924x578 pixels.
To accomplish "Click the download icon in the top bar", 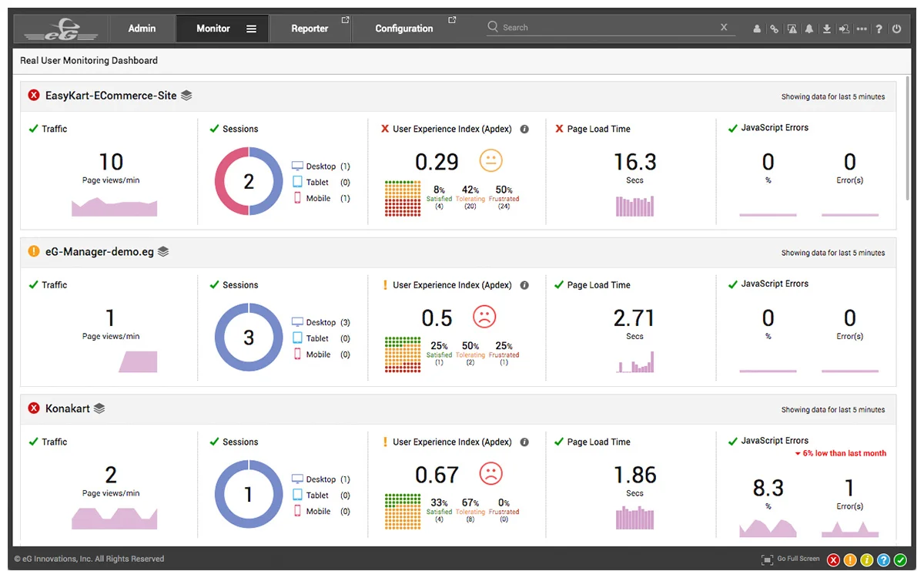I will tap(826, 29).
